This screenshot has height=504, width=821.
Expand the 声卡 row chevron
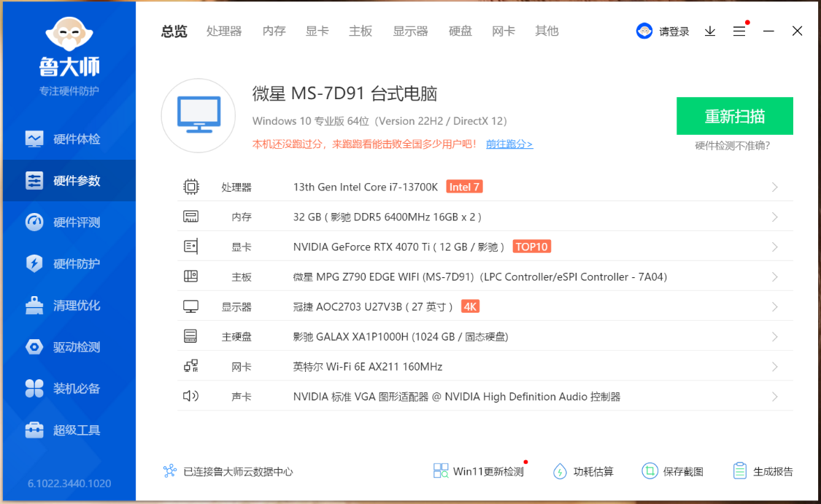tap(775, 397)
